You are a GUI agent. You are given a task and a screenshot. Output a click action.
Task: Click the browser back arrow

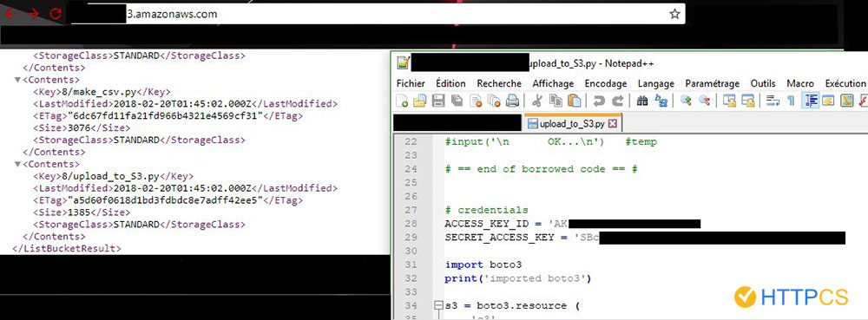coord(10,15)
